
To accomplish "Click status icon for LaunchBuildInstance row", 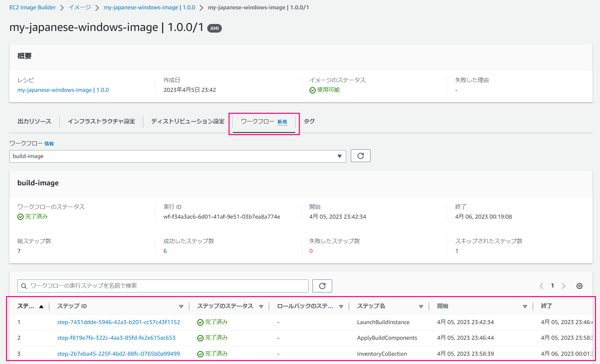I will pos(200,322).
